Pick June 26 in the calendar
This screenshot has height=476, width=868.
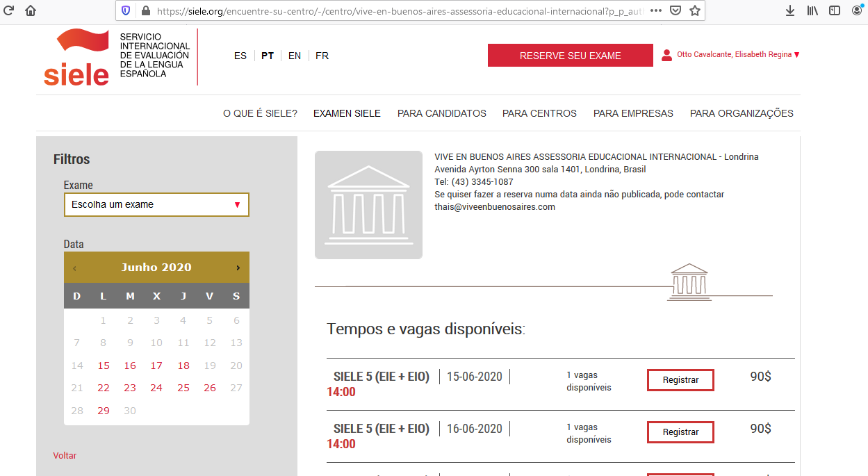coord(210,388)
